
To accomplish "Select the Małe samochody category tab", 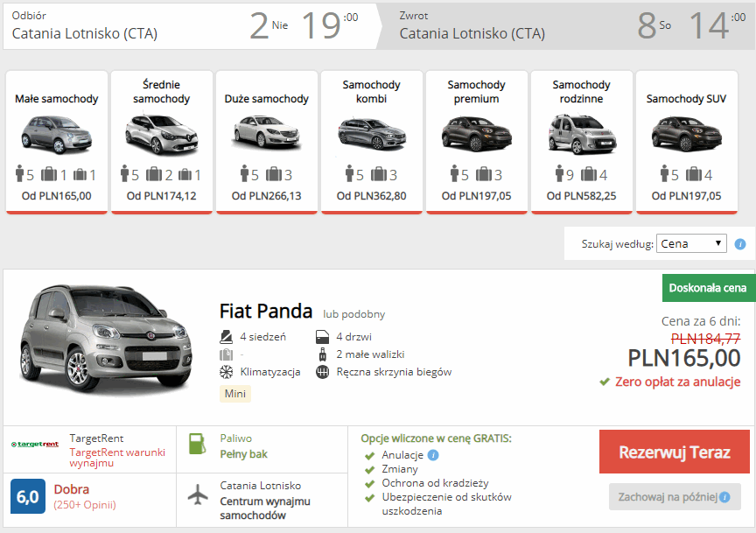I will pyautogui.click(x=56, y=143).
